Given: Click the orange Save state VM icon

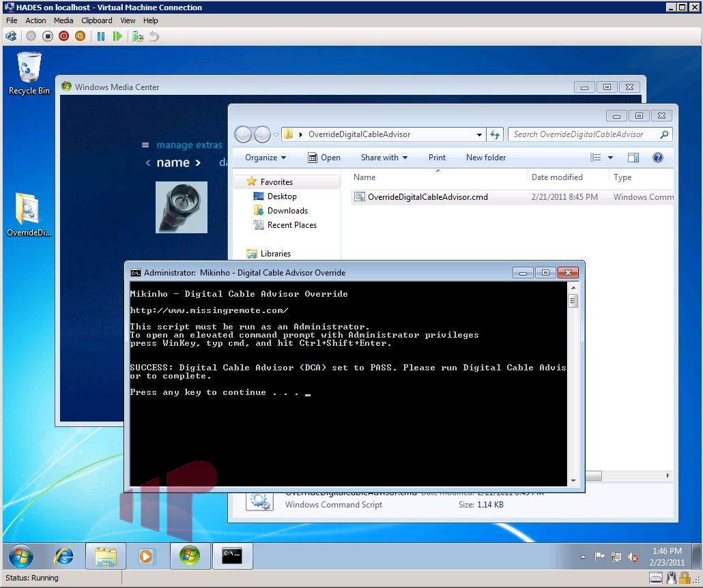Looking at the screenshot, I should pos(81,36).
